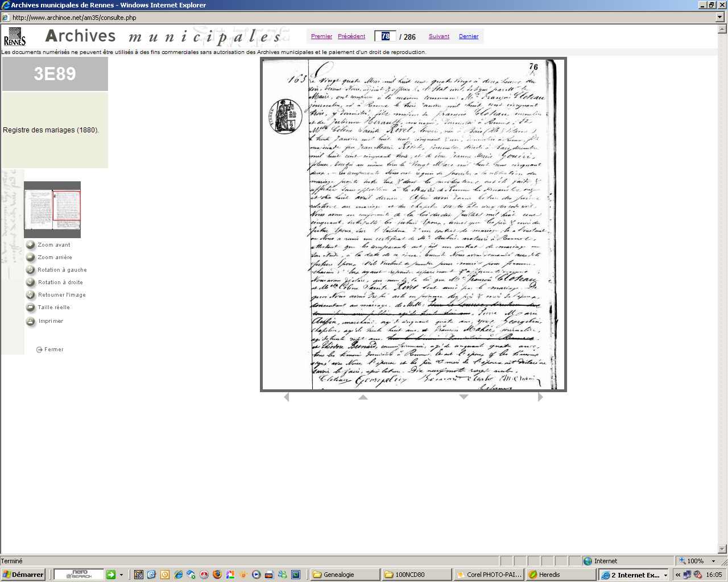This screenshot has height=582, width=728.
Task: Click the page overview thumbnail
Action: click(52, 209)
